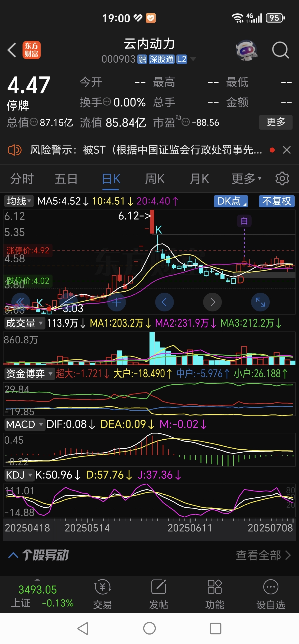Viewport: 299px width, 644px height.
Task: Expand the stock title dropdown triangle
Action: [193, 59]
